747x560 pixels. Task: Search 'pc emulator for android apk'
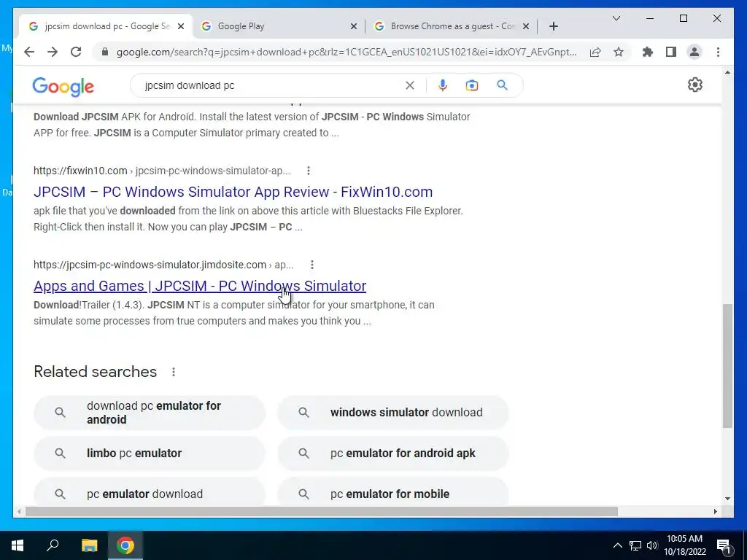393,454
